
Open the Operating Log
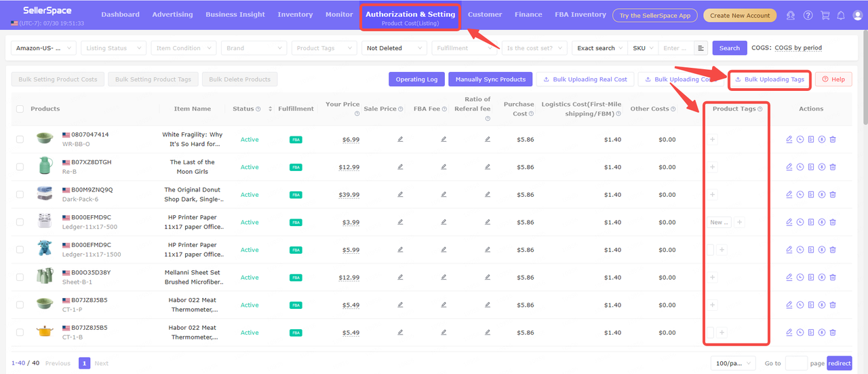point(416,79)
